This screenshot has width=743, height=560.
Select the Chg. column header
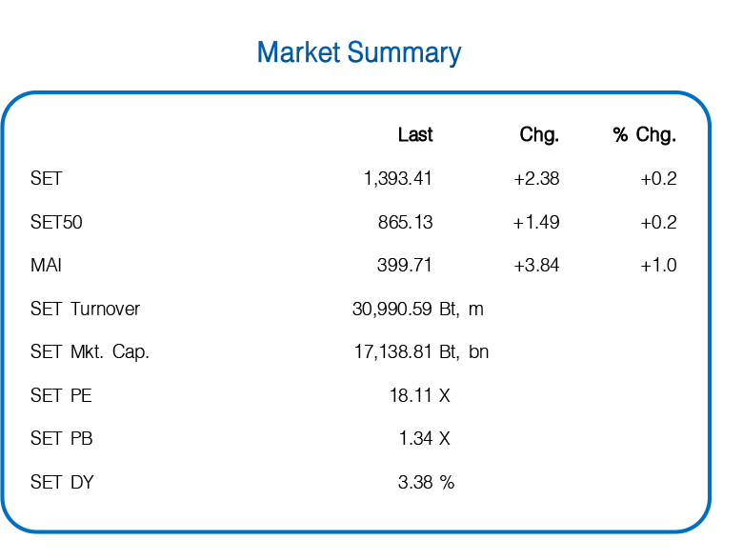(539, 135)
